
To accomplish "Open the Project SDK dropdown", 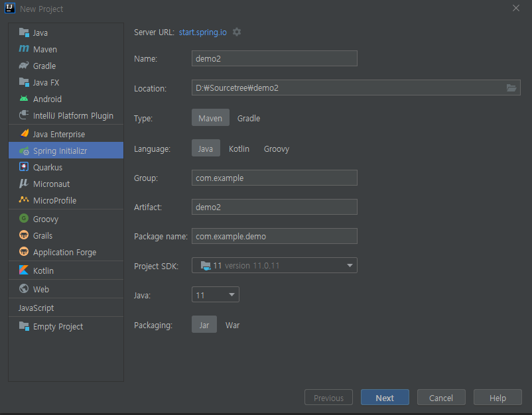I will 275,265.
